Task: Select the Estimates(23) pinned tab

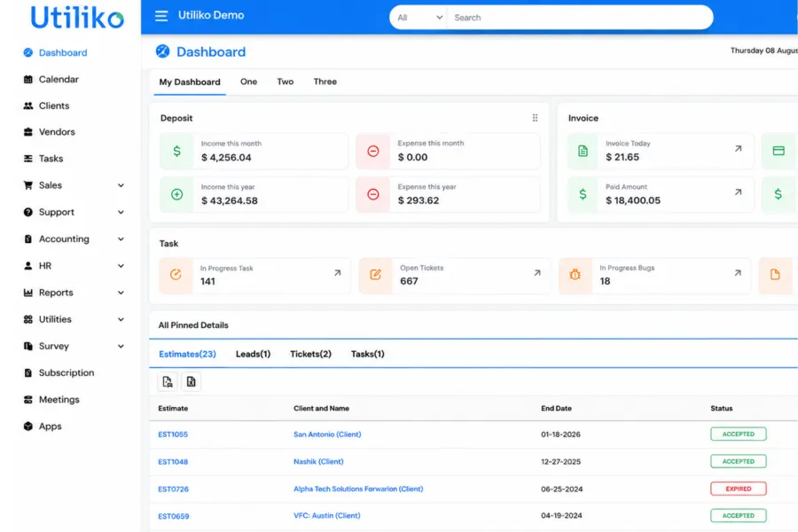Action: tap(187, 354)
